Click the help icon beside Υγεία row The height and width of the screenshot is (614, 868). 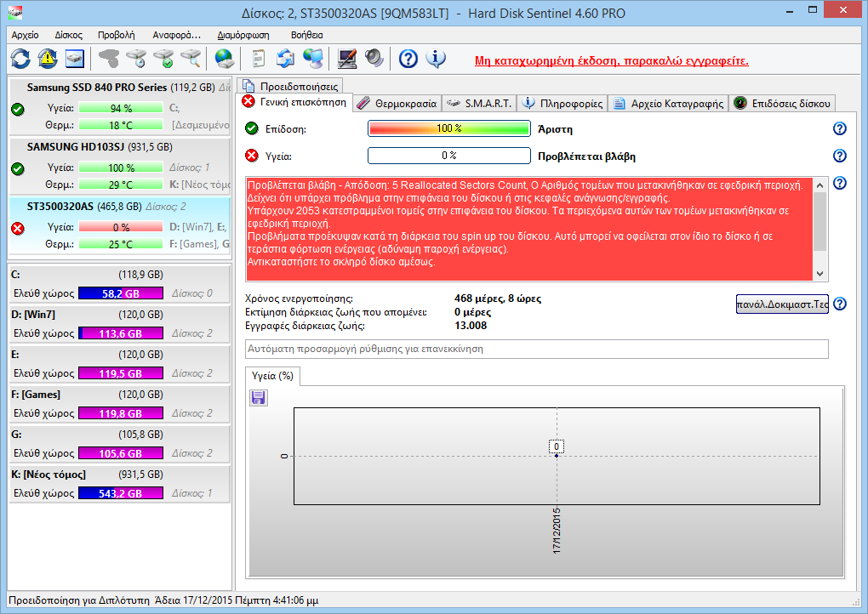(840, 156)
